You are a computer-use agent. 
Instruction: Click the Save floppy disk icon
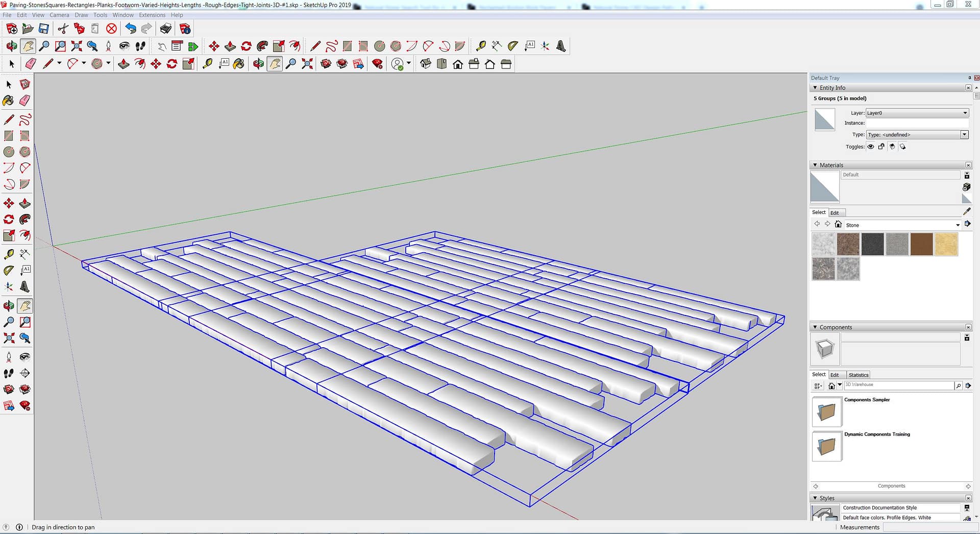click(x=44, y=29)
